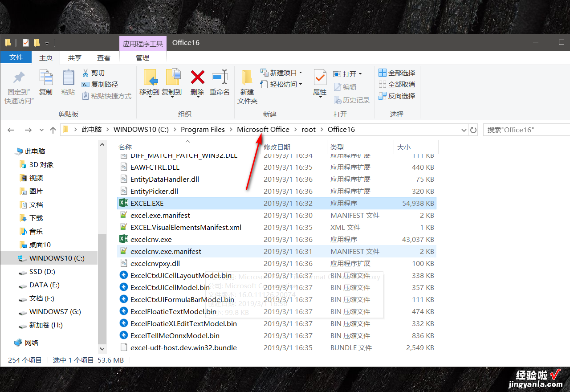This screenshot has width=570, height=392.
Task: Go up one folder level arrow
Action: pyautogui.click(x=53, y=130)
